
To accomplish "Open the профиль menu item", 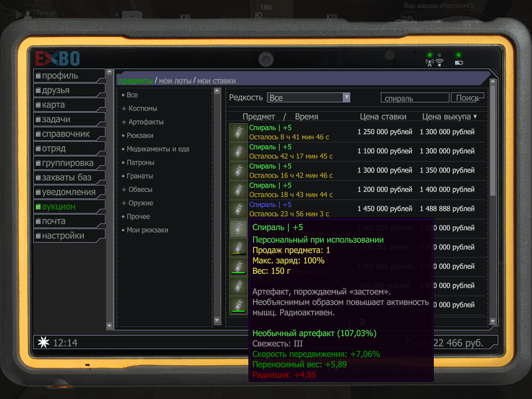I will tap(69, 76).
